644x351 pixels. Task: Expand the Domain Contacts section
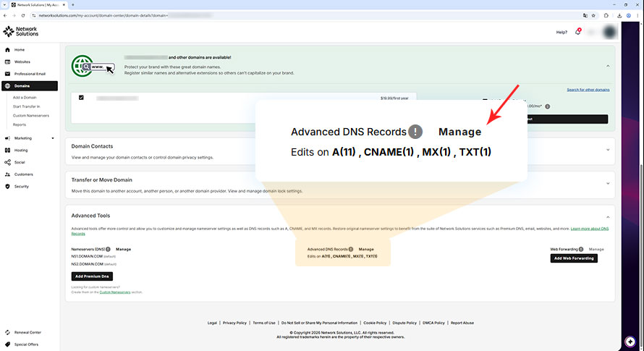[x=608, y=150]
